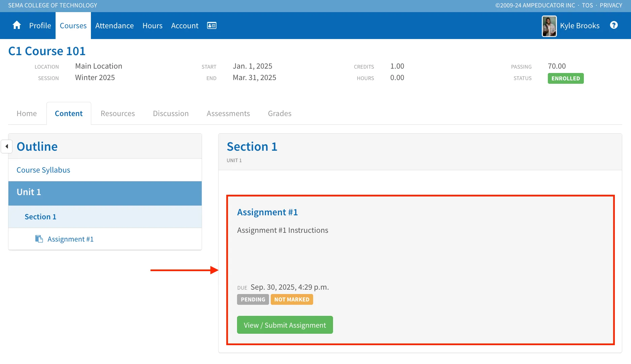631x364 pixels.
Task: Select Unit 1 in the outline
Action: pos(105,193)
